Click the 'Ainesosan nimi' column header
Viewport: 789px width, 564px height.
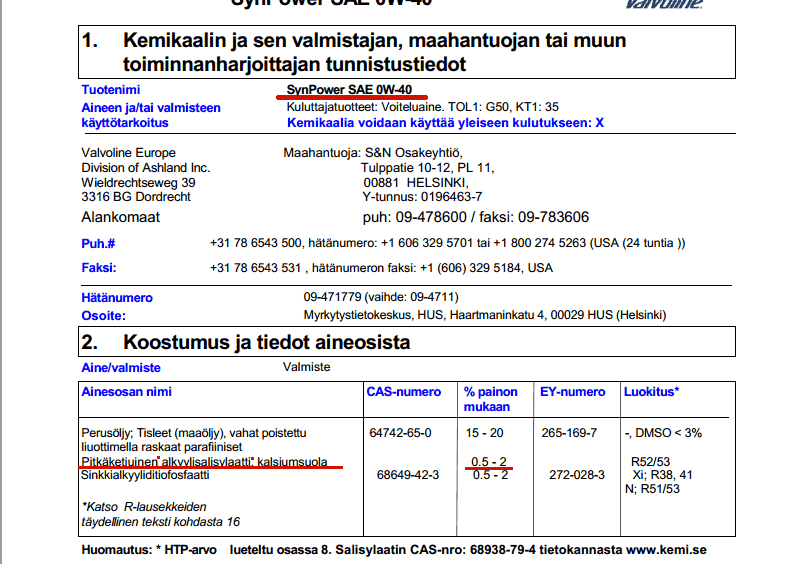pos(126,391)
